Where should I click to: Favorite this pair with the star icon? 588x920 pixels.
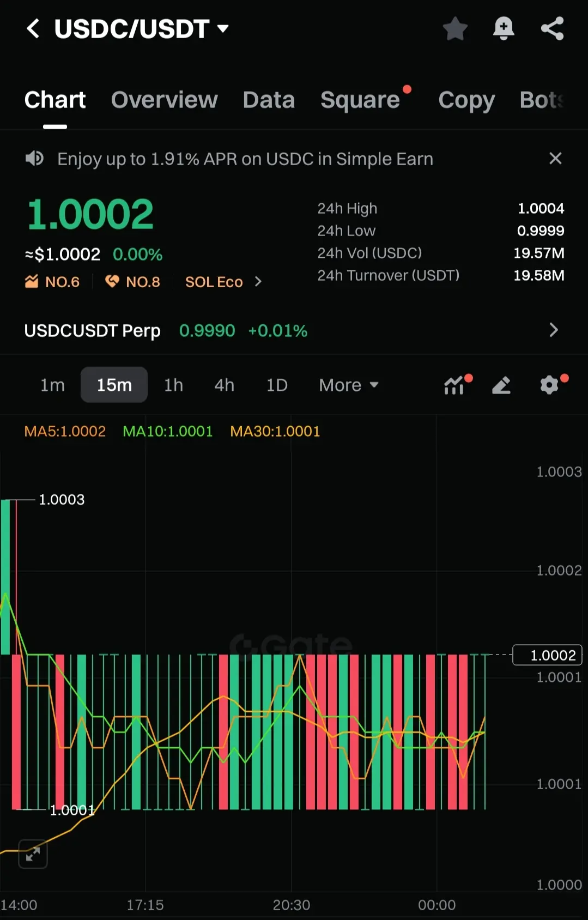pos(455,28)
